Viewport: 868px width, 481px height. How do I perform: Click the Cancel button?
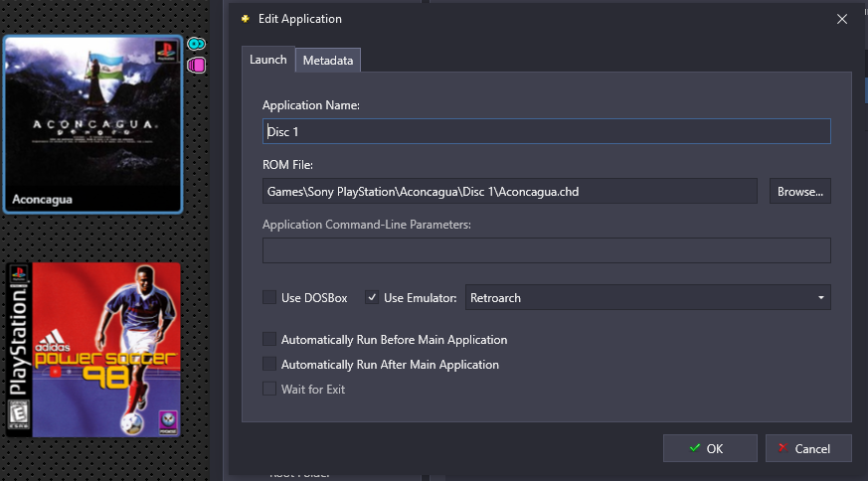tap(808, 448)
